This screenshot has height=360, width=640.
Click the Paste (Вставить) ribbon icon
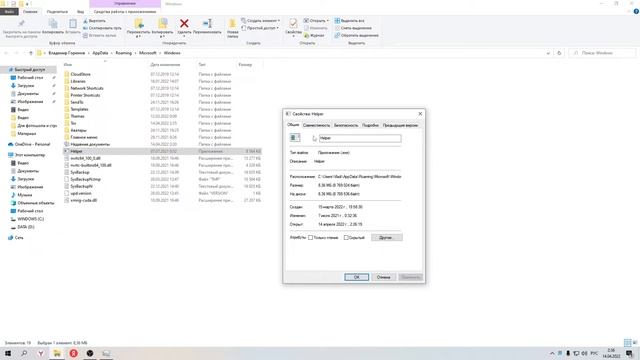click(x=73, y=24)
